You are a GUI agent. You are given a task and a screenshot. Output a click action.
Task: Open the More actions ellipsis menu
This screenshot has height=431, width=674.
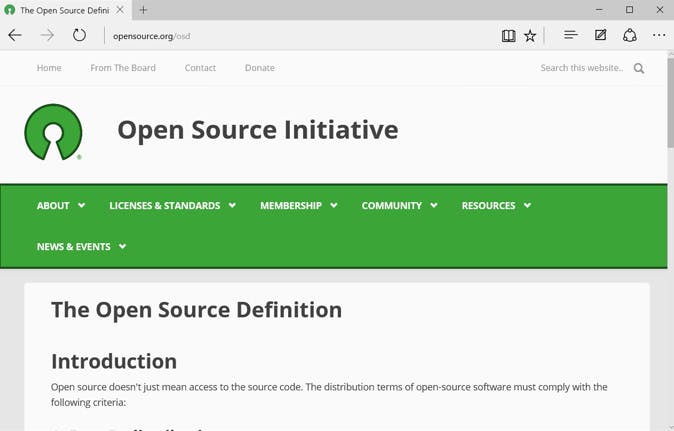659,35
